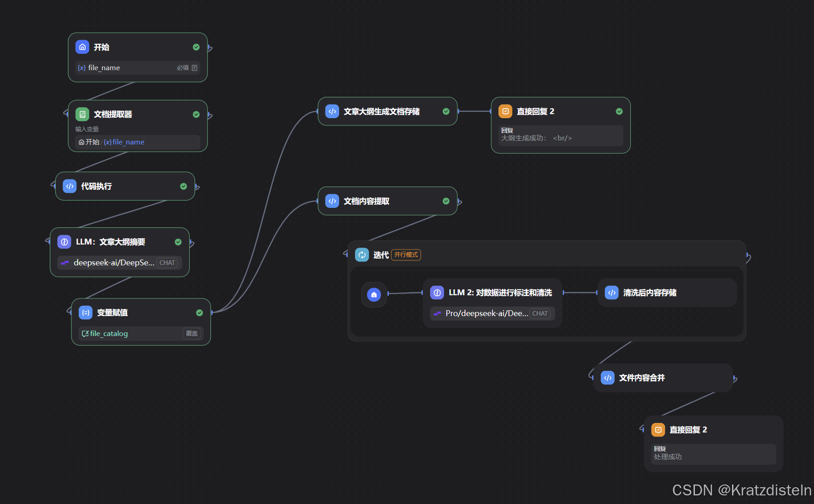Click the variable assigner icon of 变量赋值
814x504 pixels.
86,312
